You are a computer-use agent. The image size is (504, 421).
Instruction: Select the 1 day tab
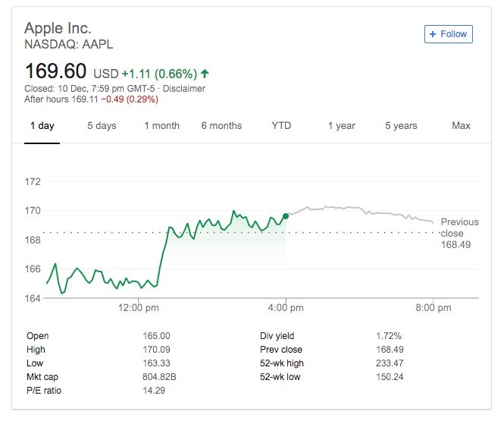pyautogui.click(x=42, y=126)
